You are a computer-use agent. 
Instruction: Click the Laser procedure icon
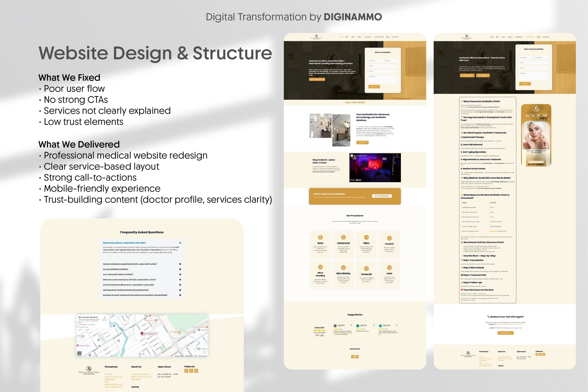(389, 267)
